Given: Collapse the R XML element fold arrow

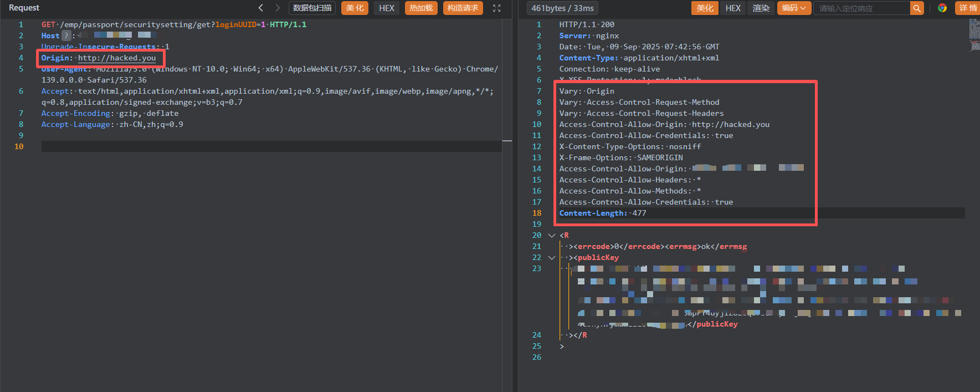Looking at the screenshot, I should point(551,236).
